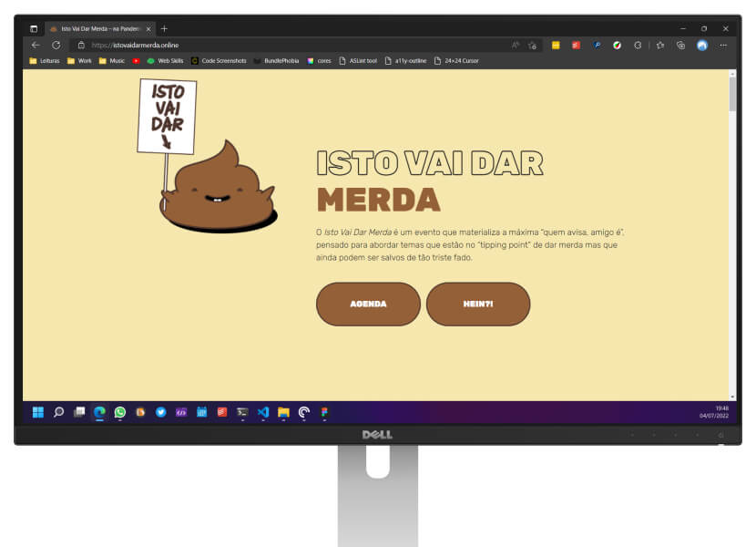The image size is (756, 547).
Task: Expand the Leituras bookmarks folder
Action: coord(44,60)
